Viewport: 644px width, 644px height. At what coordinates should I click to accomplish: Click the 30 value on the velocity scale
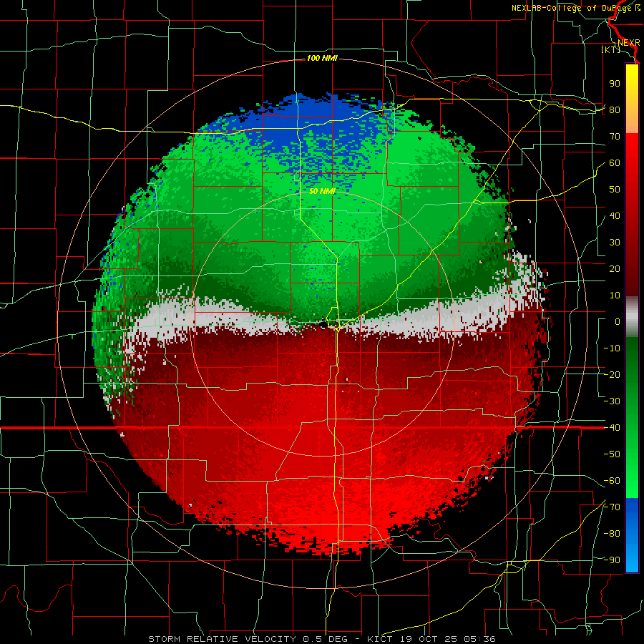615,243
